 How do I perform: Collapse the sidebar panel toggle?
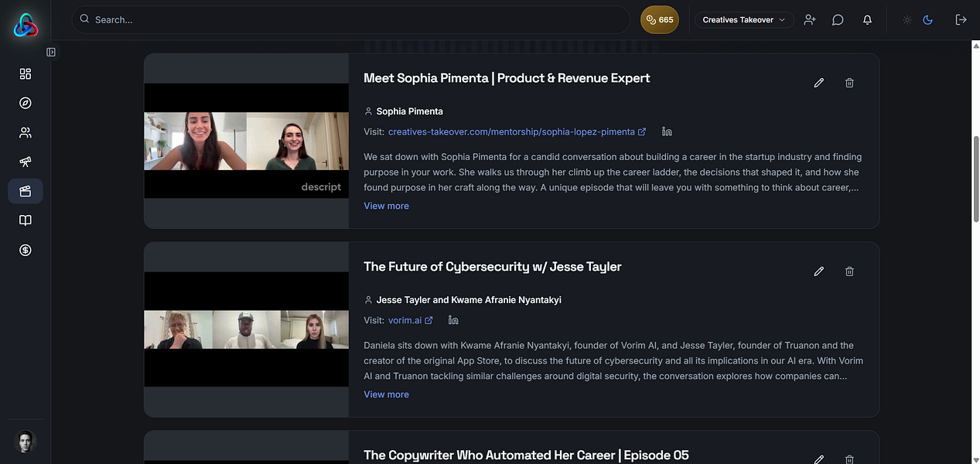point(51,52)
